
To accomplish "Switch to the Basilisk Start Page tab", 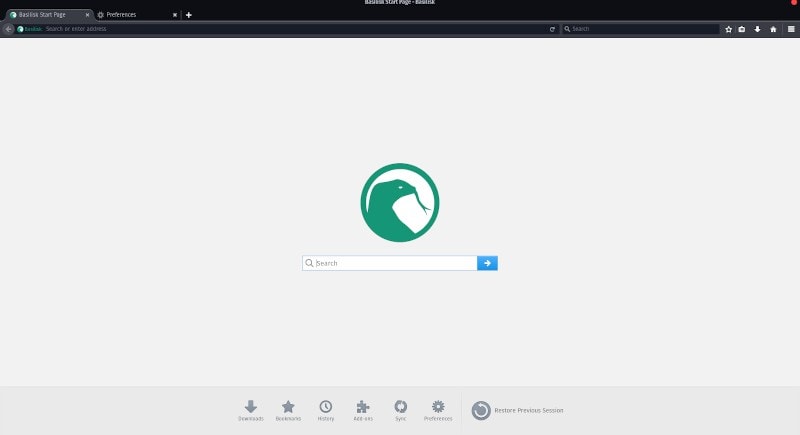I will 48,15.
